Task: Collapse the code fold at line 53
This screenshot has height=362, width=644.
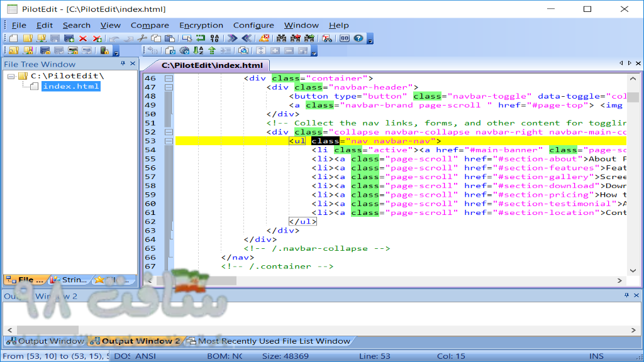Action: pos(169,141)
